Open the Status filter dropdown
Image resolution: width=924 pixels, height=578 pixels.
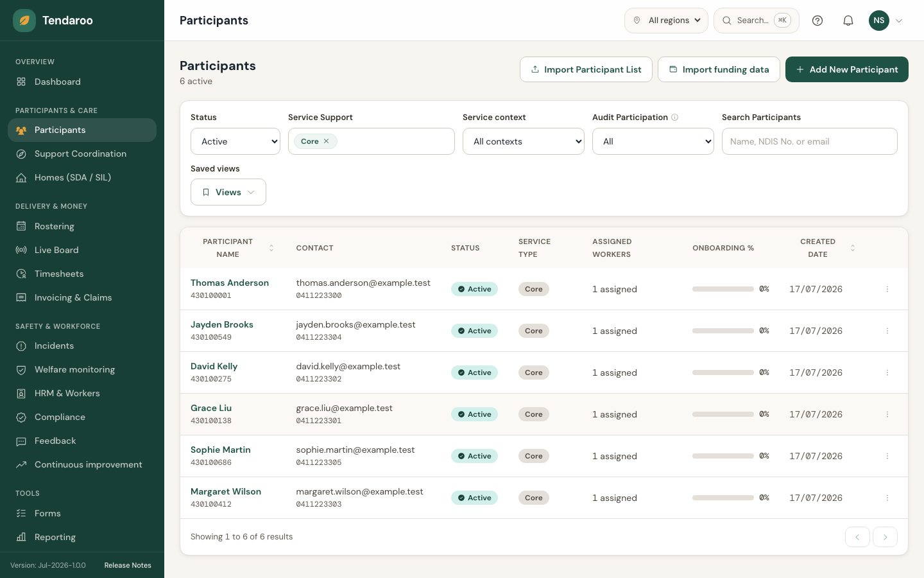(x=235, y=141)
